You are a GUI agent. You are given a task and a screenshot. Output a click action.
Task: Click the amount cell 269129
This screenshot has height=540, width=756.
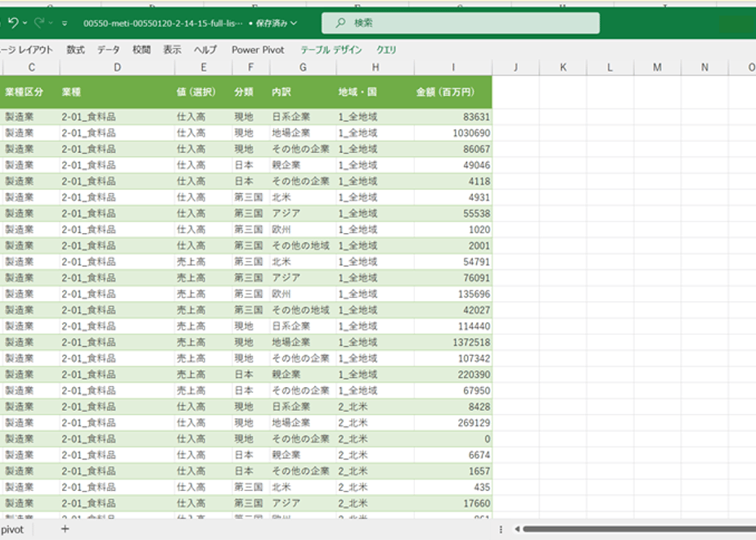(x=453, y=423)
